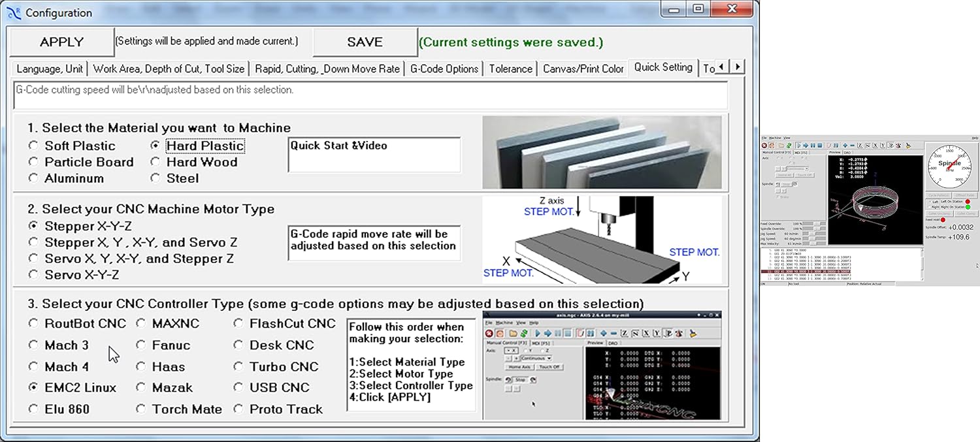
Task: Switch to the G-Code Options tab
Action: (x=444, y=69)
